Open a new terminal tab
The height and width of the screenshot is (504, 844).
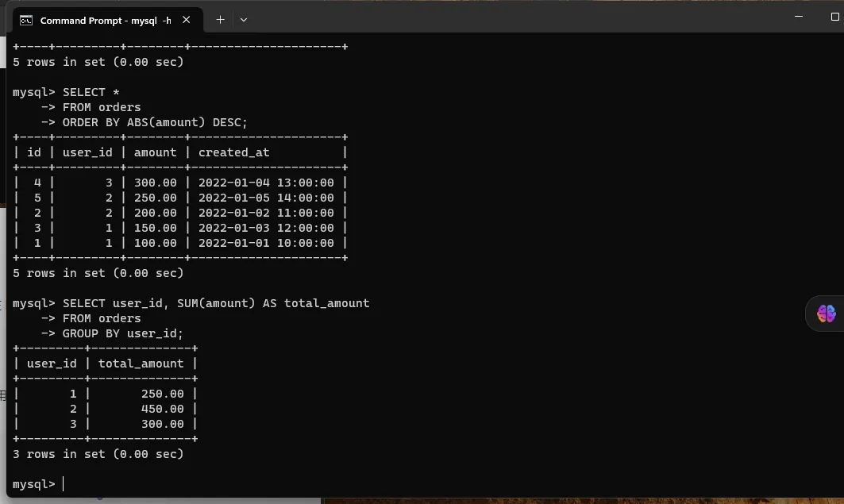pyautogui.click(x=220, y=19)
